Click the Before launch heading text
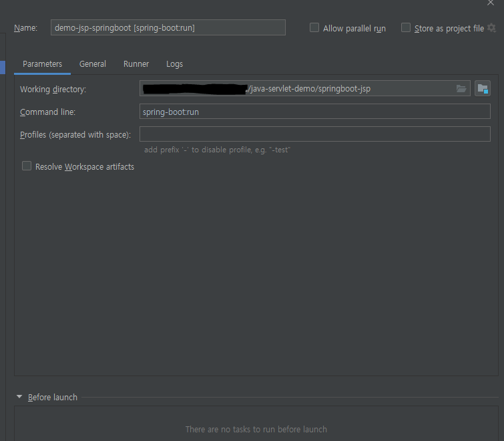 [53, 398]
